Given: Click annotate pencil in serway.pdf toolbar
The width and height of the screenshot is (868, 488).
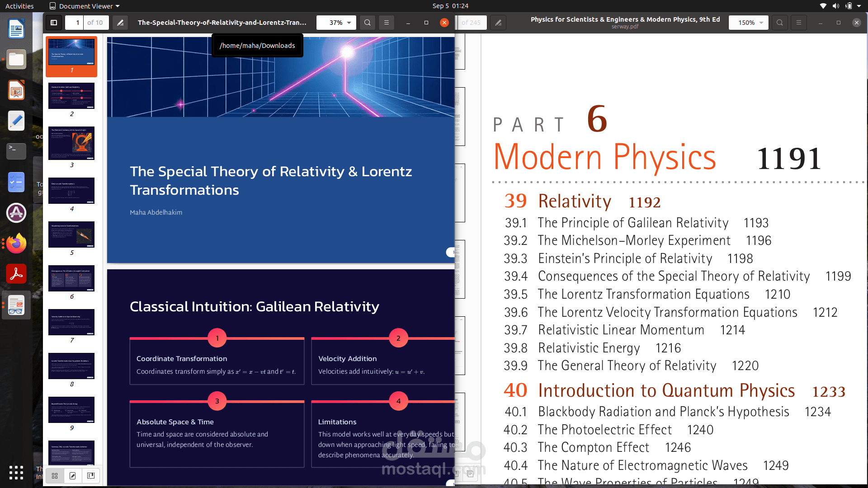Looking at the screenshot, I should [x=498, y=23].
